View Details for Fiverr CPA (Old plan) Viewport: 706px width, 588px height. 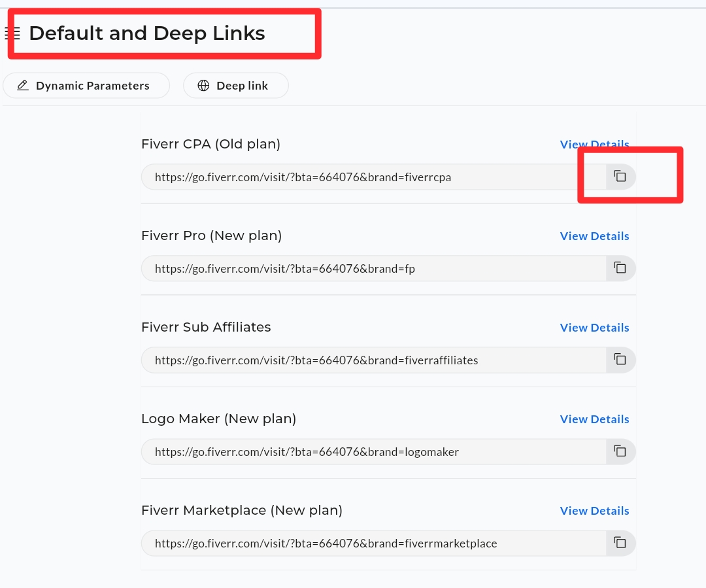tap(594, 145)
